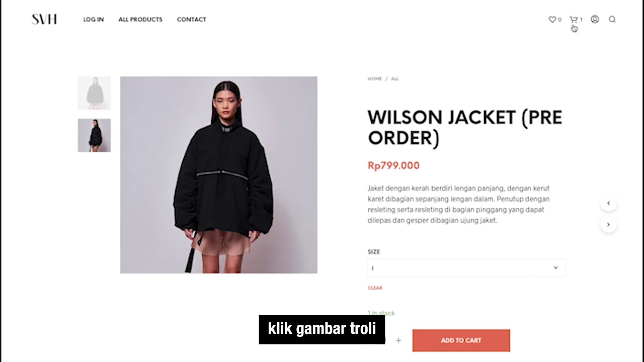Follow the HOME breadcrumb link

[x=375, y=79]
